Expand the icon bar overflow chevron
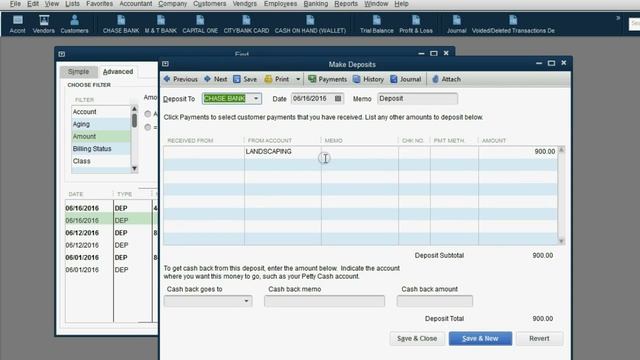This screenshot has width=640, height=360. click(x=618, y=18)
